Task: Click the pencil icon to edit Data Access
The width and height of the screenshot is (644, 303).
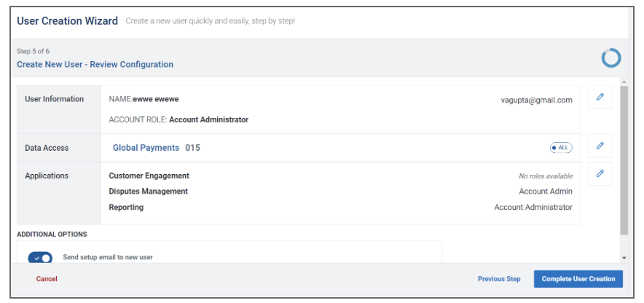Action: point(600,146)
